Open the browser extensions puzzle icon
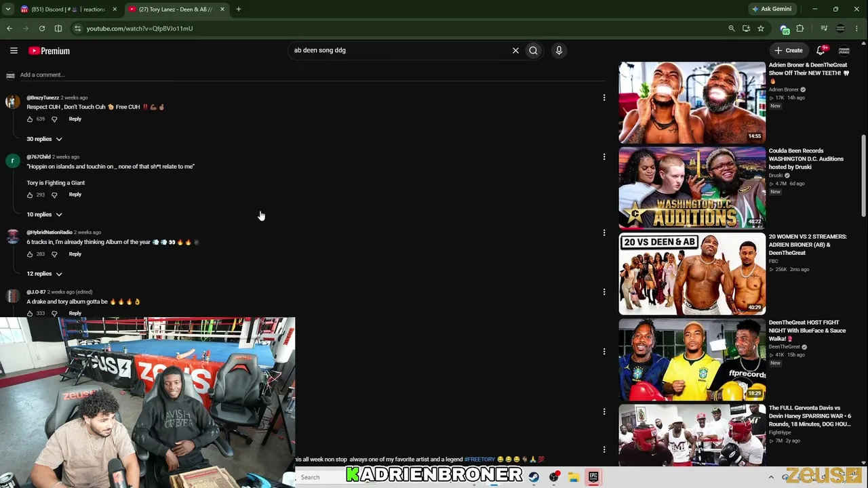Viewport: 868px width, 488px height. 800,28
